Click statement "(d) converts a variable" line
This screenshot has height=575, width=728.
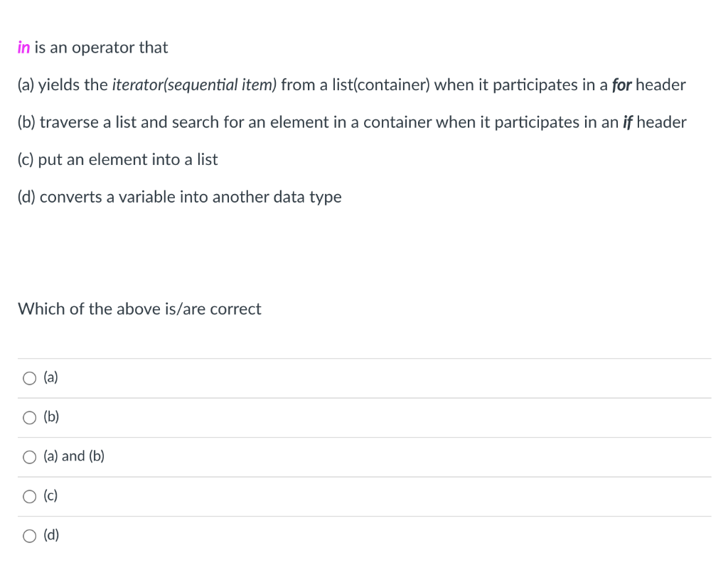179,197
